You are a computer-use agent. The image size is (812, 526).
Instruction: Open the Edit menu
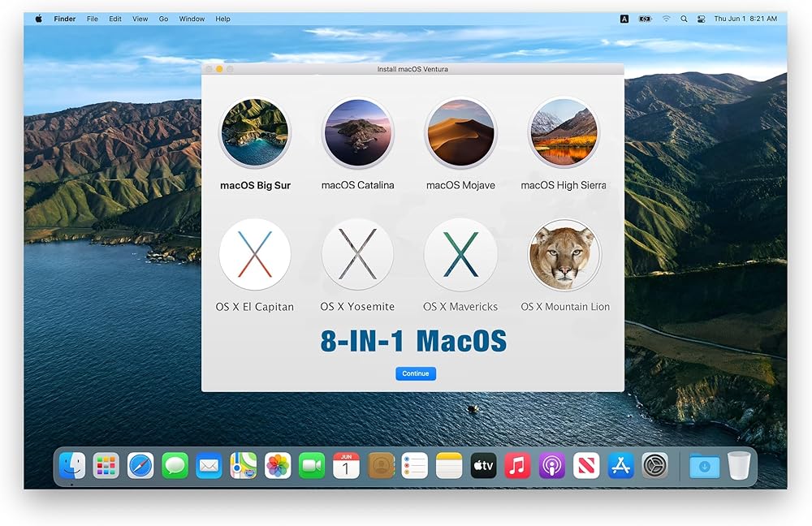[115, 19]
